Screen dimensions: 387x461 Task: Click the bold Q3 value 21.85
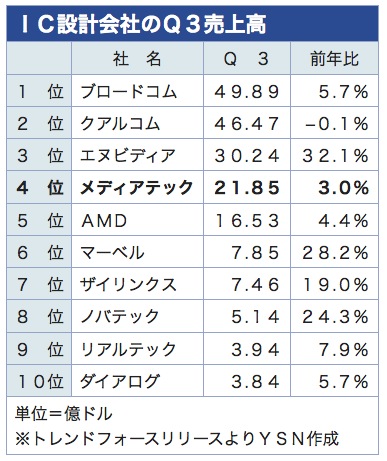click(247, 188)
